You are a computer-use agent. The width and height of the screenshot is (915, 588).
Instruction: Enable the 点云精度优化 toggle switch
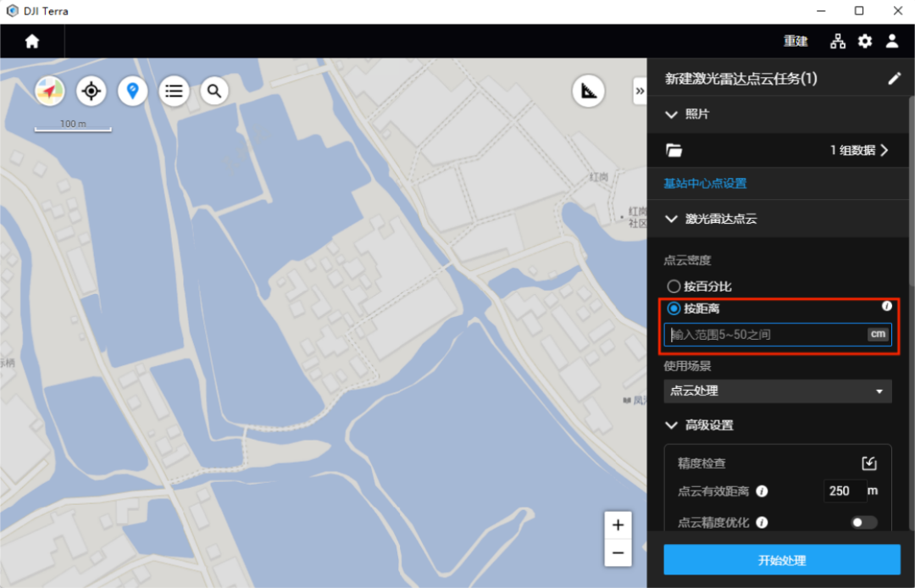[x=863, y=523]
